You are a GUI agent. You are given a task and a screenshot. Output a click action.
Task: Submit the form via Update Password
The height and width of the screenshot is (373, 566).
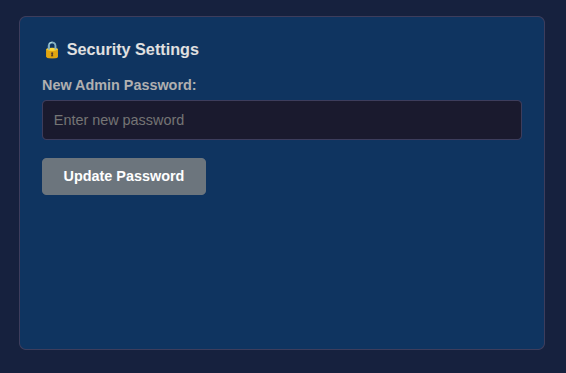[x=124, y=176]
